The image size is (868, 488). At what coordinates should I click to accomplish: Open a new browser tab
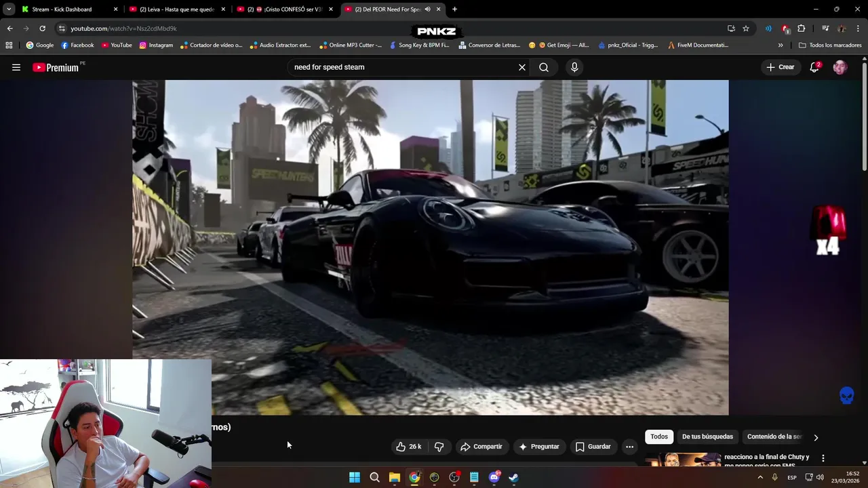(x=454, y=9)
